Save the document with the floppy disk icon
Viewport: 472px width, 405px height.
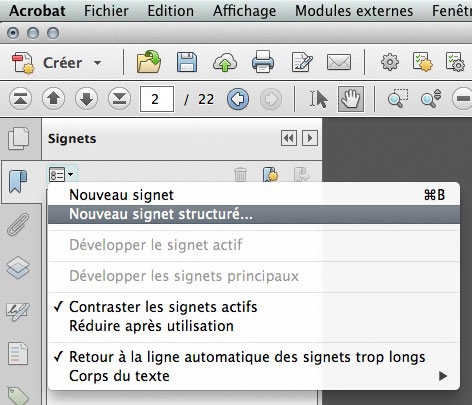(x=187, y=62)
